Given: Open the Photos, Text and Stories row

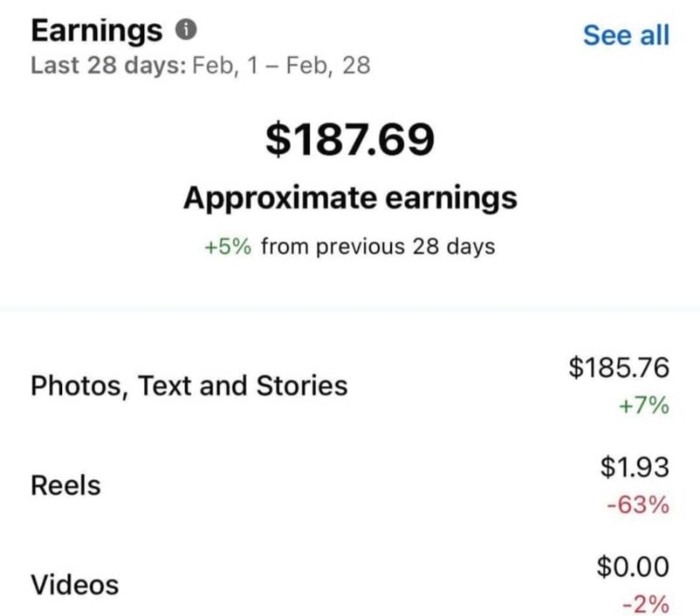Looking at the screenshot, I should 189,386.
